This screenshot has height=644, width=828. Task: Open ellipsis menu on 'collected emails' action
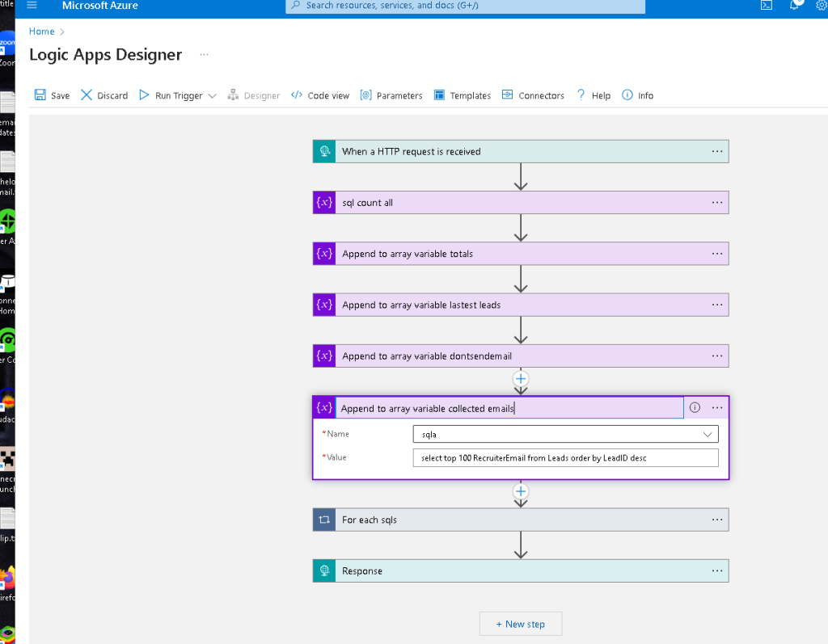716,407
